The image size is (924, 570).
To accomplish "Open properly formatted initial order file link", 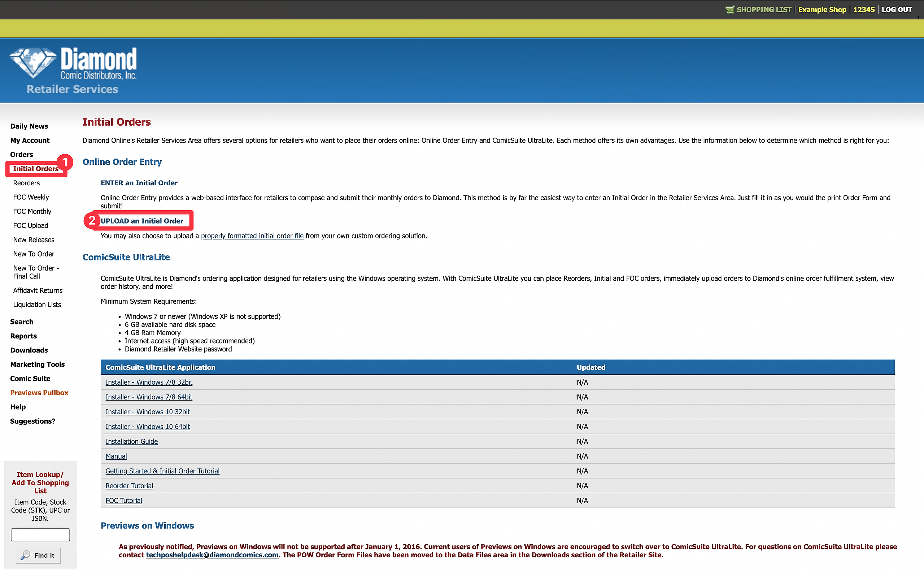I will point(252,236).
